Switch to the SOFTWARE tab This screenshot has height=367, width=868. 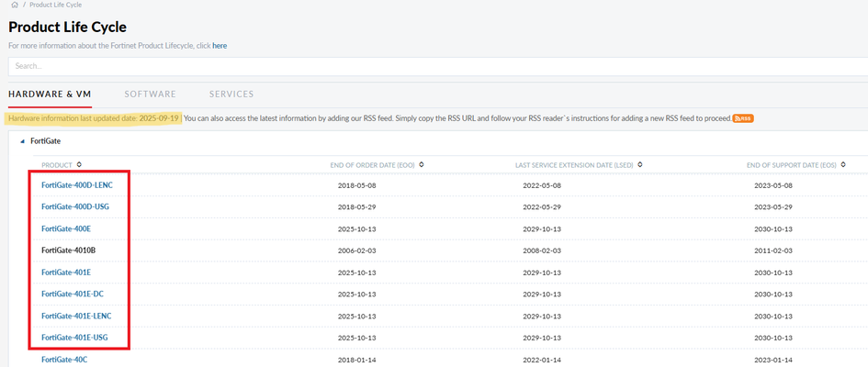(x=150, y=94)
